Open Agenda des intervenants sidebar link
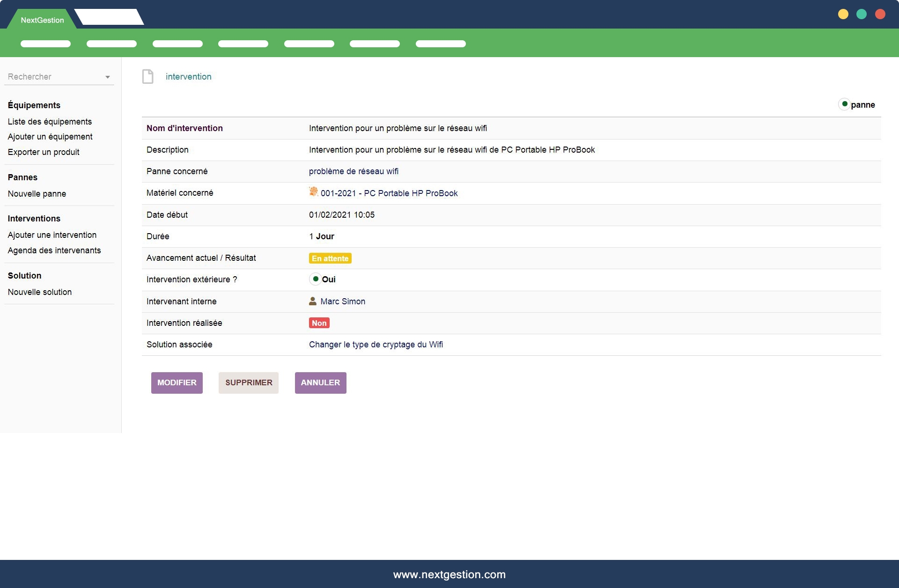 [54, 250]
